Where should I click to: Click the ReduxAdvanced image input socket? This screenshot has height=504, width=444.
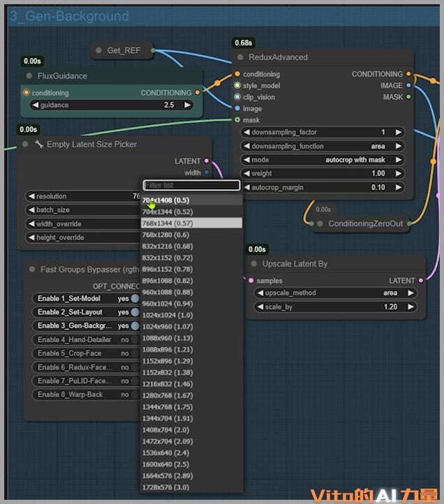coord(237,108)
